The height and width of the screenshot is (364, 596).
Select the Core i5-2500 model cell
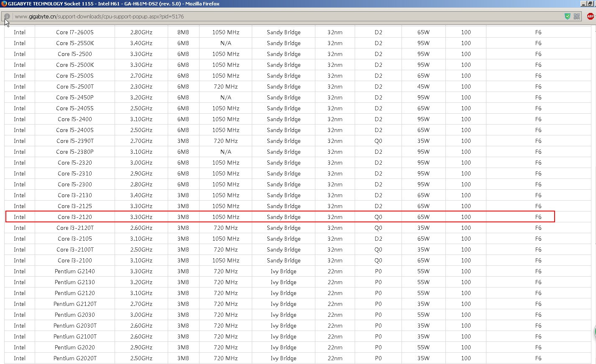point(75,54)
